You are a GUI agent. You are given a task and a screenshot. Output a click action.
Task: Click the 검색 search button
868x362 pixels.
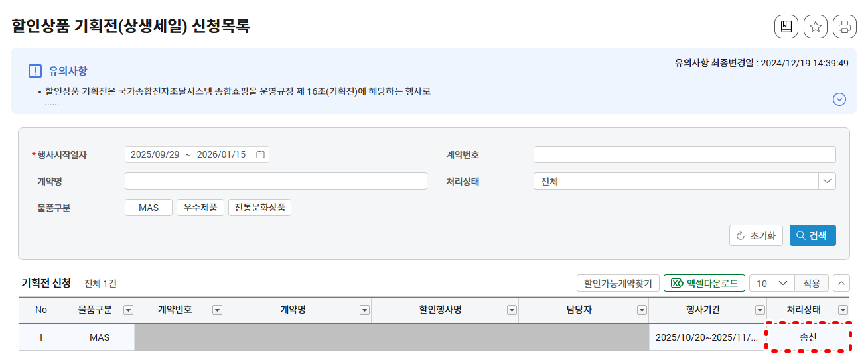(813, 235)
